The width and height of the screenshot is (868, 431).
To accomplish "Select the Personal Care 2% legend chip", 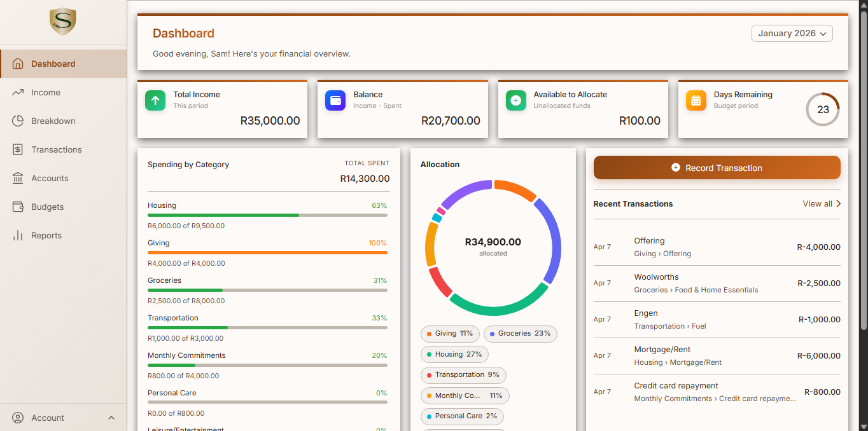I will (x=462, y=416).
